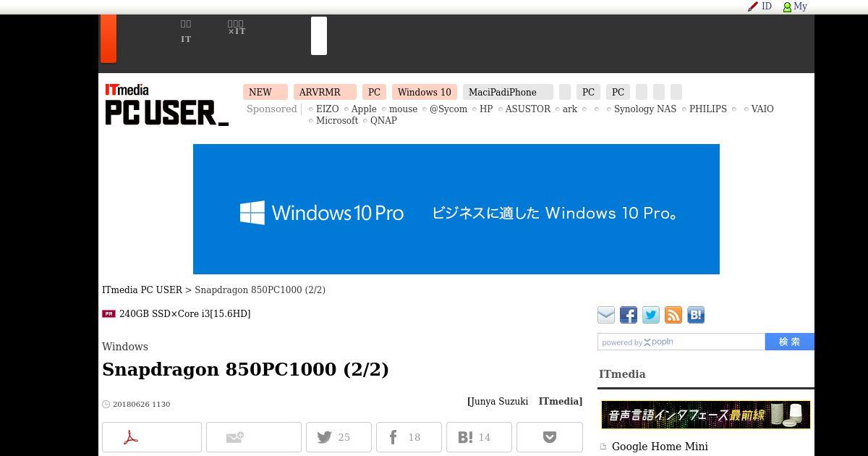Open the PHILIPS sponsored link
Screen dimensions: 868x456
708,109
